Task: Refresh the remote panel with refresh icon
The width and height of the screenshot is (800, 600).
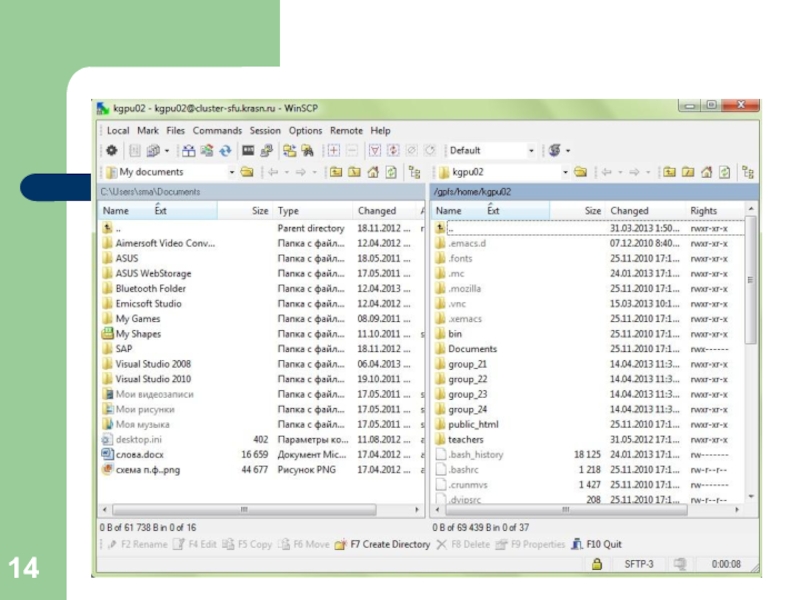Action: [724, 172]
